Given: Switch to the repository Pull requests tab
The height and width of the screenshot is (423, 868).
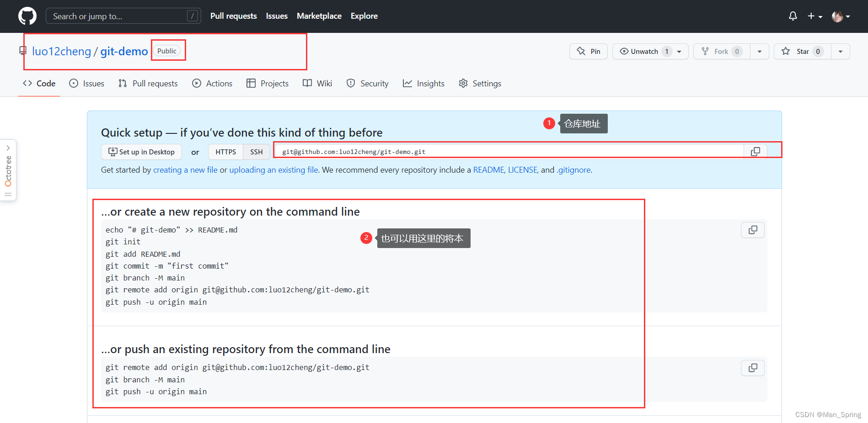Looking at the screenshot, I should tap(148, 83).
